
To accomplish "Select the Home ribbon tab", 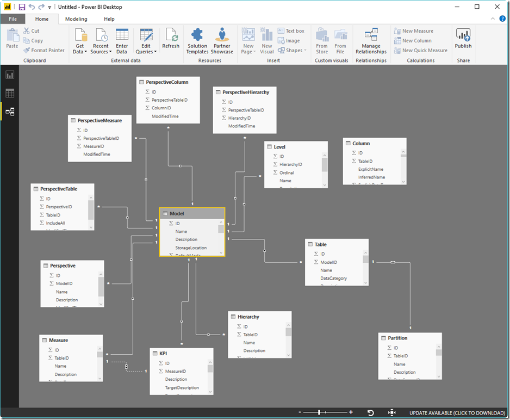I will [42, 19].
